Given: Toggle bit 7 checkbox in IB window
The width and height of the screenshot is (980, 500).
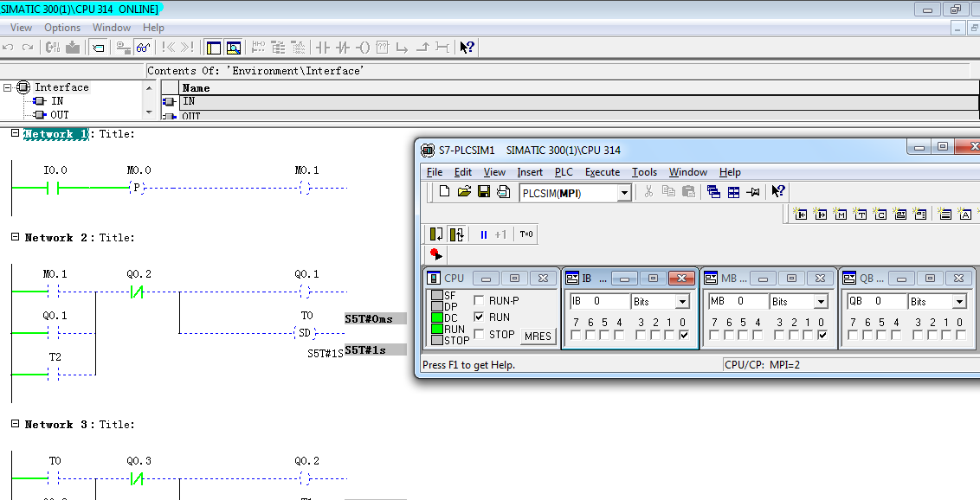Looking at the screenshot, I should coord(576,335).
